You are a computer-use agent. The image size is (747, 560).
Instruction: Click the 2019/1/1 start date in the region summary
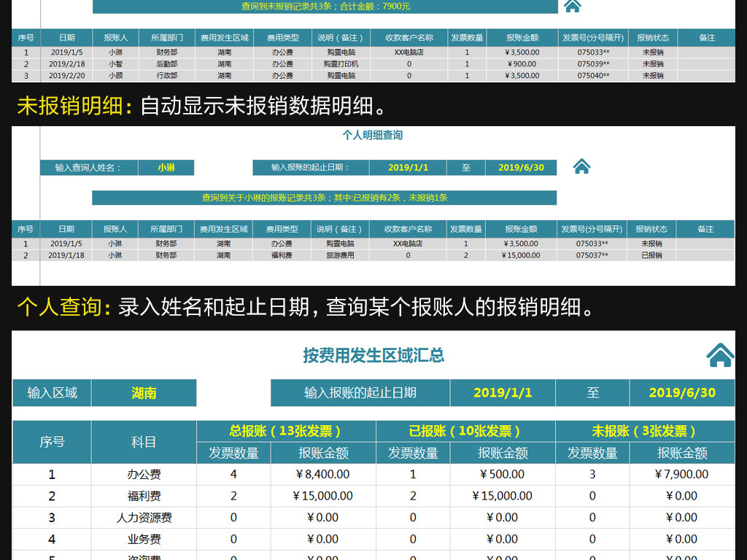pyautogui.click(x=503, y=393)
